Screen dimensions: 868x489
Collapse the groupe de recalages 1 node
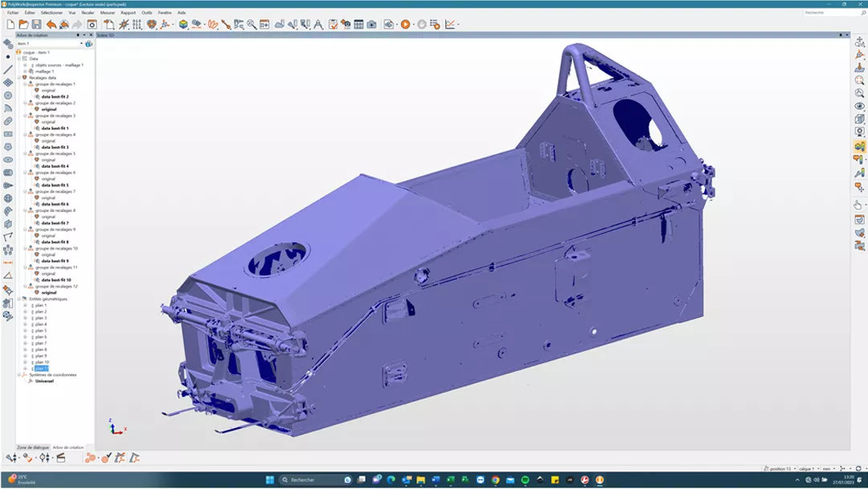pyautogui.click(x=25, y=84)
